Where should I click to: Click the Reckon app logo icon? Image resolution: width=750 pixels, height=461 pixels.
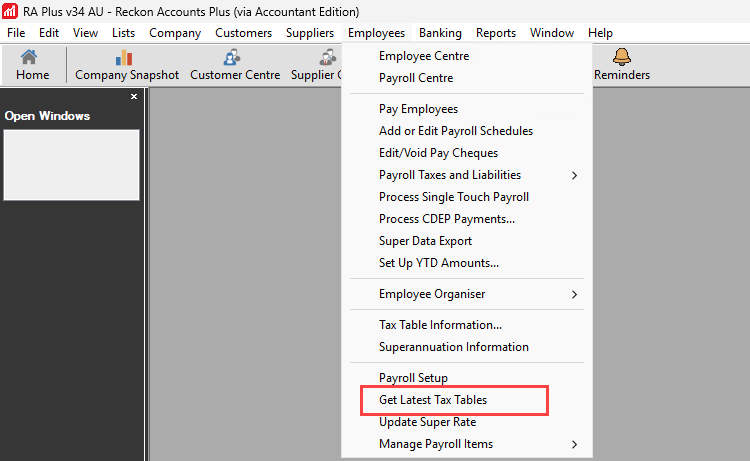pyautogui.click(x=10, y=11)
